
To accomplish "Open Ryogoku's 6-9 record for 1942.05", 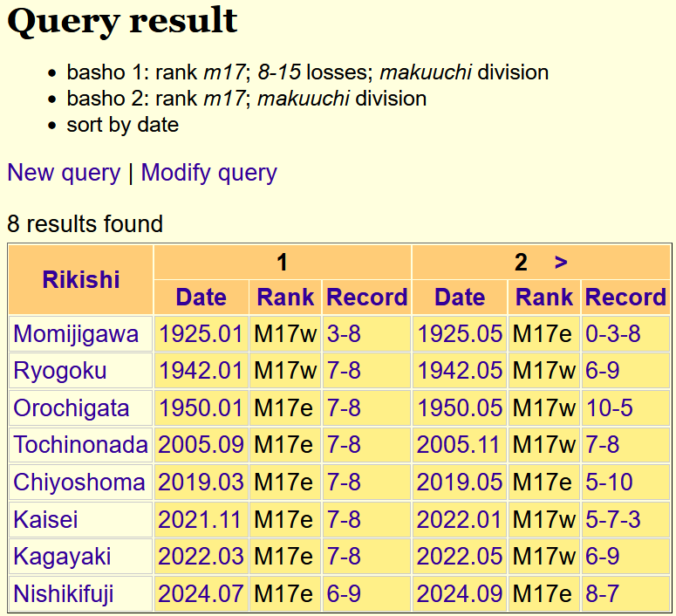I will [602, 372].
